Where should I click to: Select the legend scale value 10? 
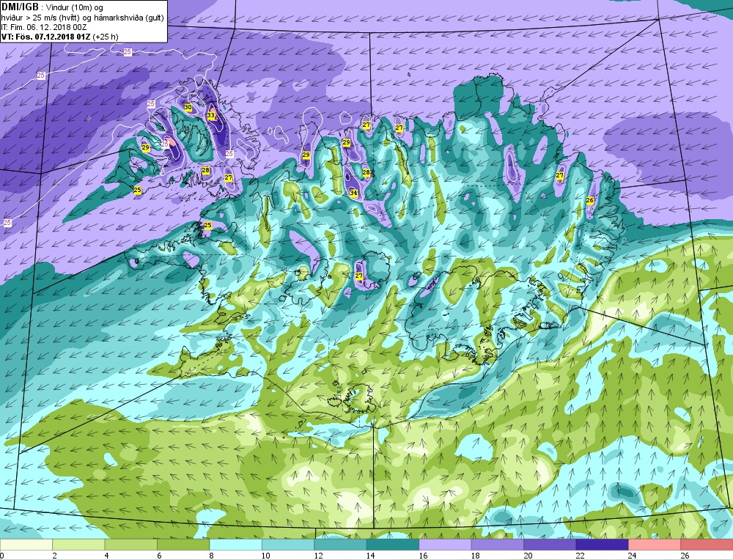point(265,556)
